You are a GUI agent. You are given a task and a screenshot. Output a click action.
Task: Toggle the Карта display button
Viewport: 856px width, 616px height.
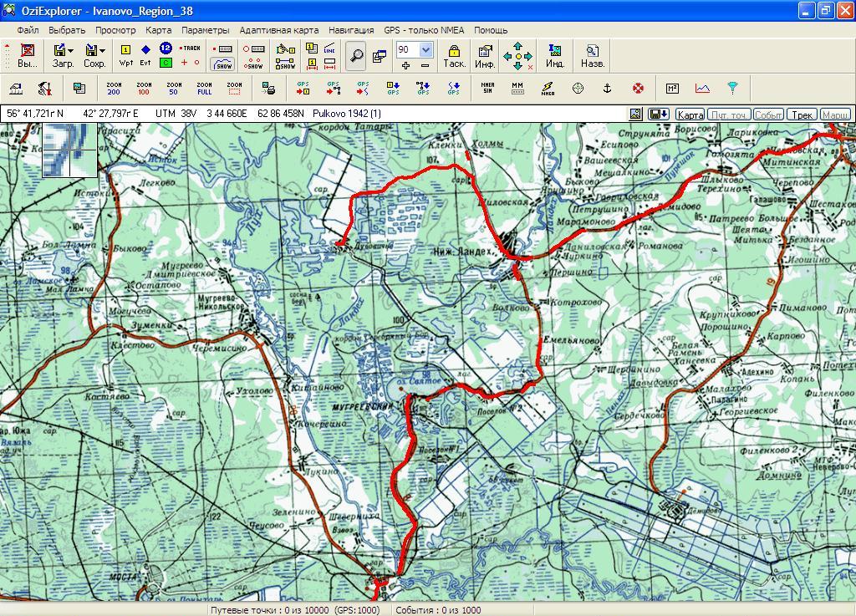[x=690, y=115]
